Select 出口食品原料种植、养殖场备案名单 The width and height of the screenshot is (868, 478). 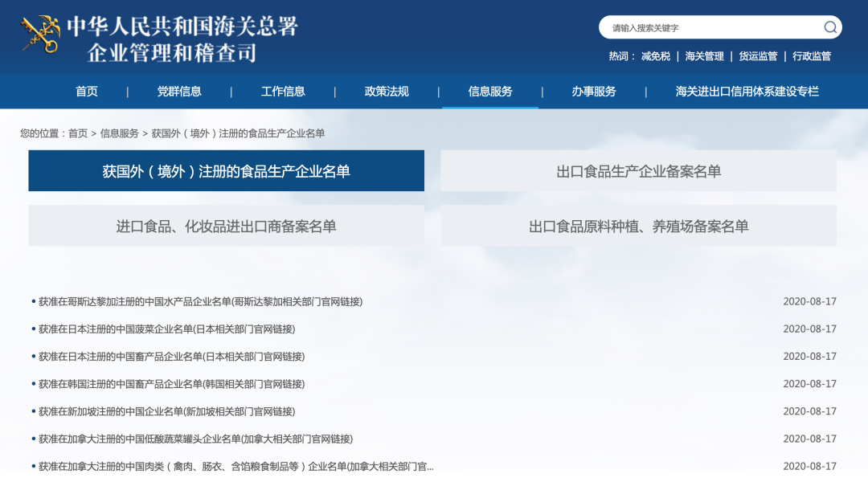coord(640,226)
